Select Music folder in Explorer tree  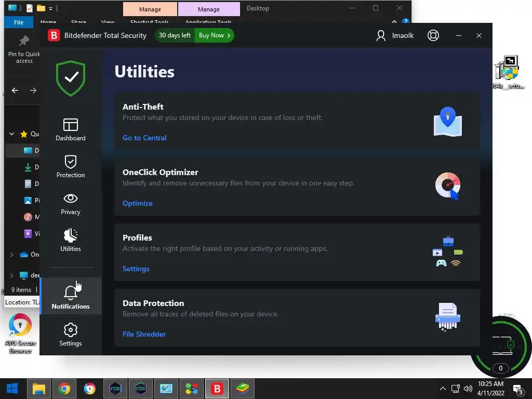(x=32, y=217)
